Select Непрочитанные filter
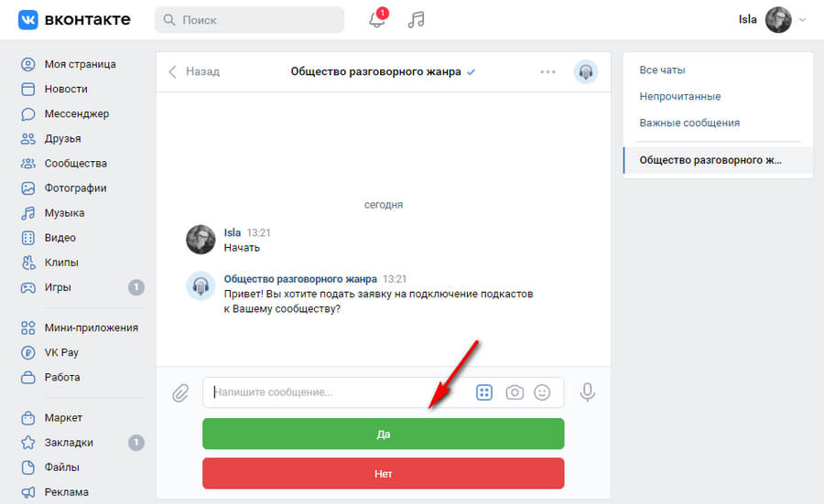Screen dimensions: 824x504 point(680,97)
